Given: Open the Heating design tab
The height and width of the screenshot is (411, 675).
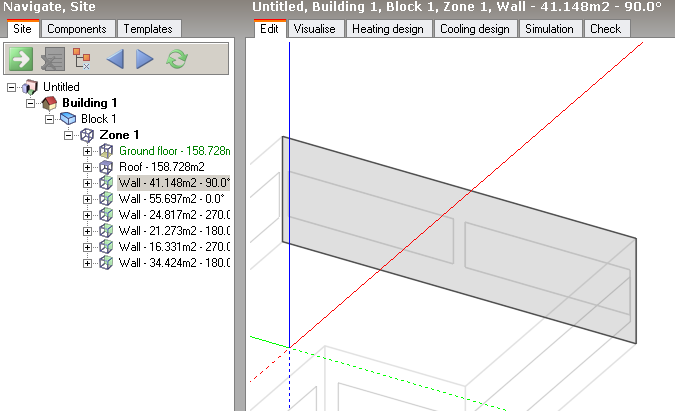Looking at the screenshot, I should (388, 29).
